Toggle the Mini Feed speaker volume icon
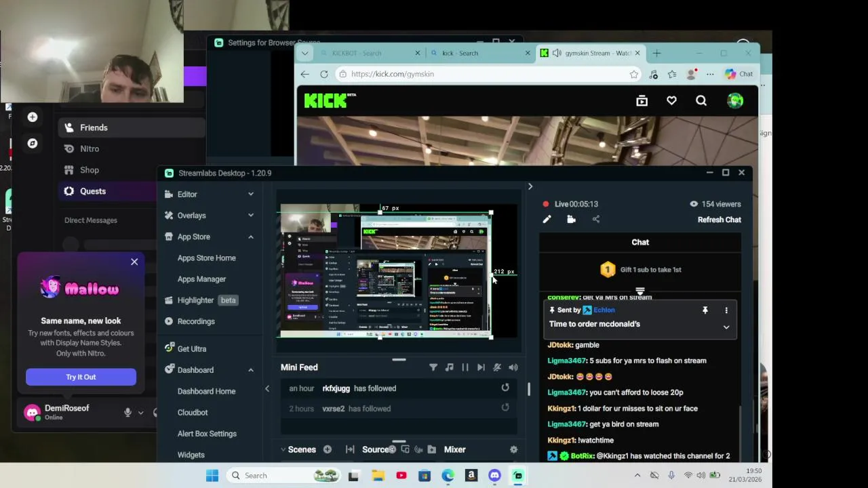Image resolution: width=868 pixels, height=488 pixels. [513, 367]
